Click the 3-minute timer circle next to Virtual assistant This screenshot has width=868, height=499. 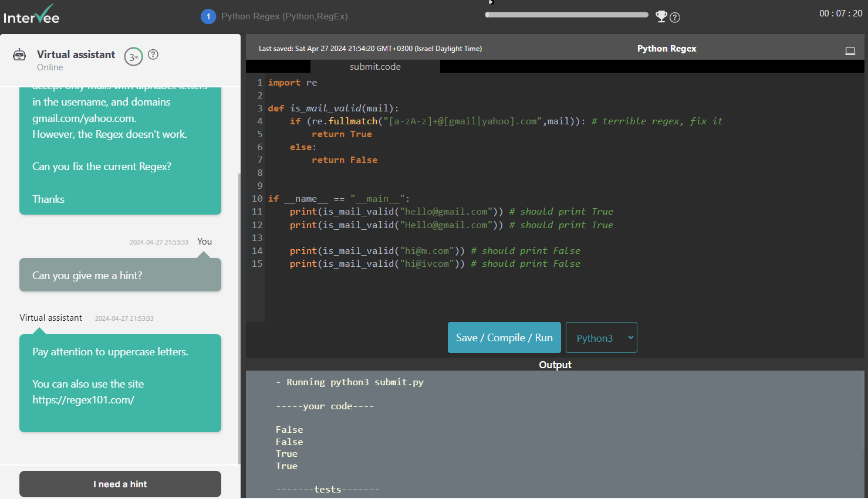pyautogui.click(x=133, y=56)
